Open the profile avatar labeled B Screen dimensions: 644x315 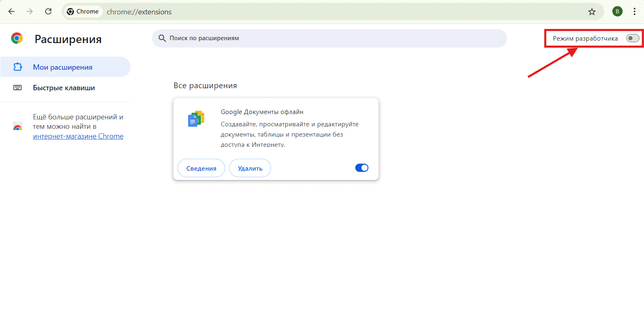coord(617,11)
